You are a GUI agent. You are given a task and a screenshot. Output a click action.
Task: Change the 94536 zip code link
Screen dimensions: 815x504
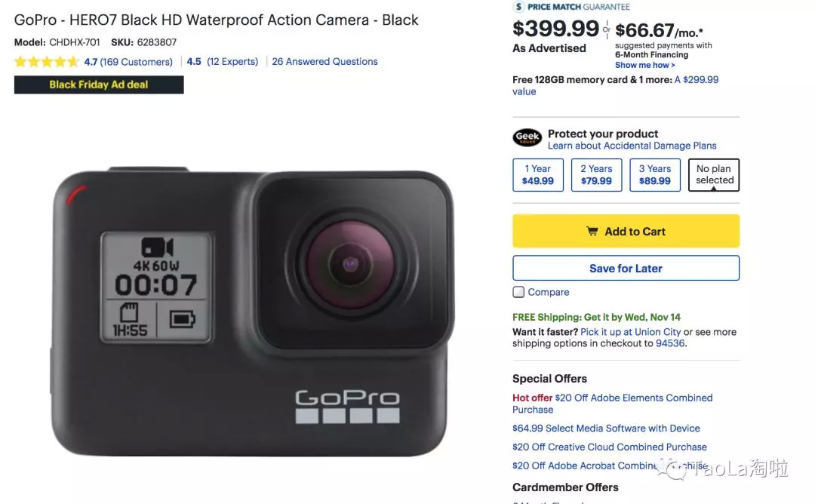pyautogui.click(x=669, y=343)
